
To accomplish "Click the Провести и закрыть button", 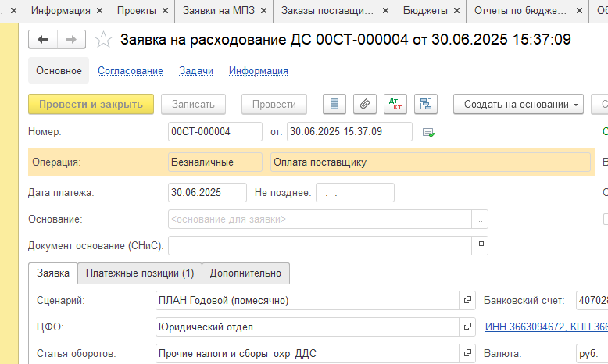I will tap(90, 104).
